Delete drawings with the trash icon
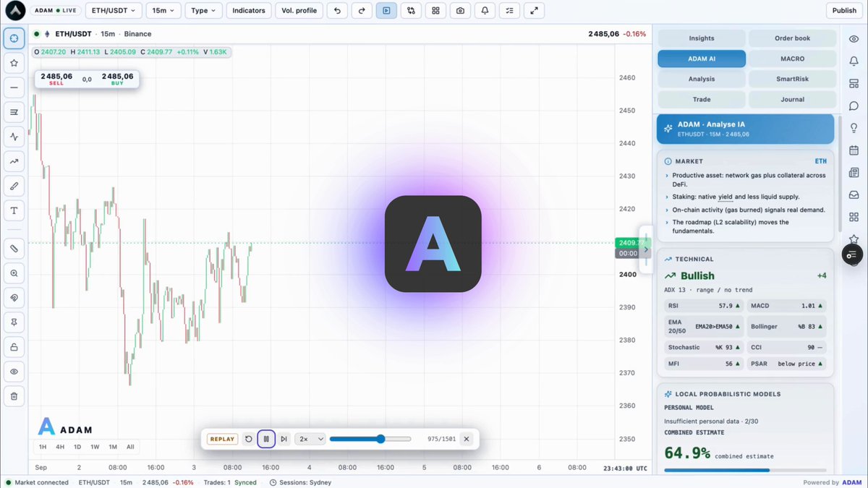This screenshot has width=868, height=488. [14, 396]
